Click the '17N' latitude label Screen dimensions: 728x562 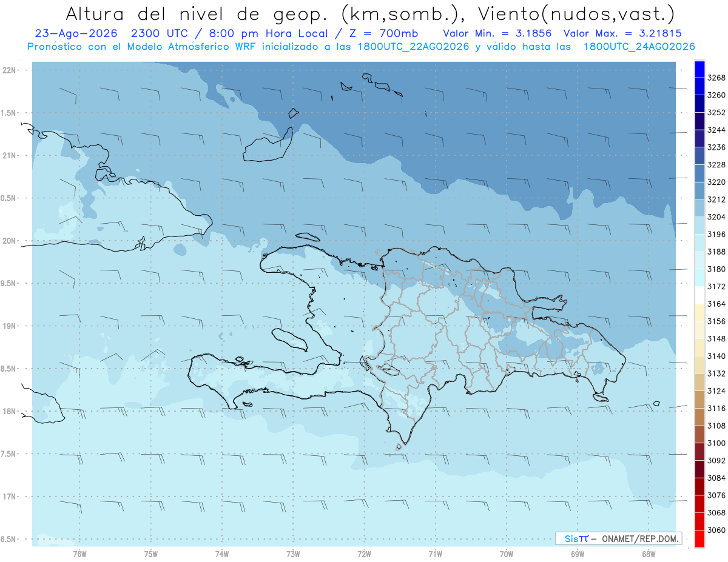pyautogui.click(x=8, y=497)
